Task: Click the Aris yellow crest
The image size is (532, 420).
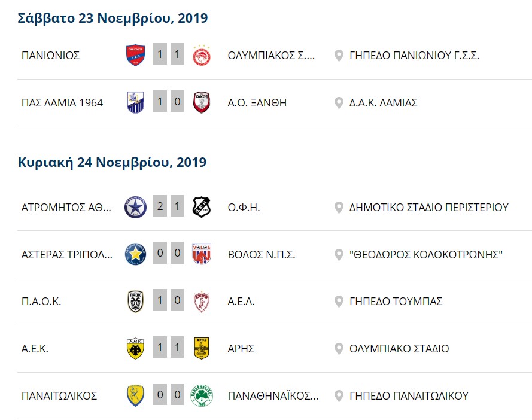Action: pyautogui.click(x=202, y=348)
